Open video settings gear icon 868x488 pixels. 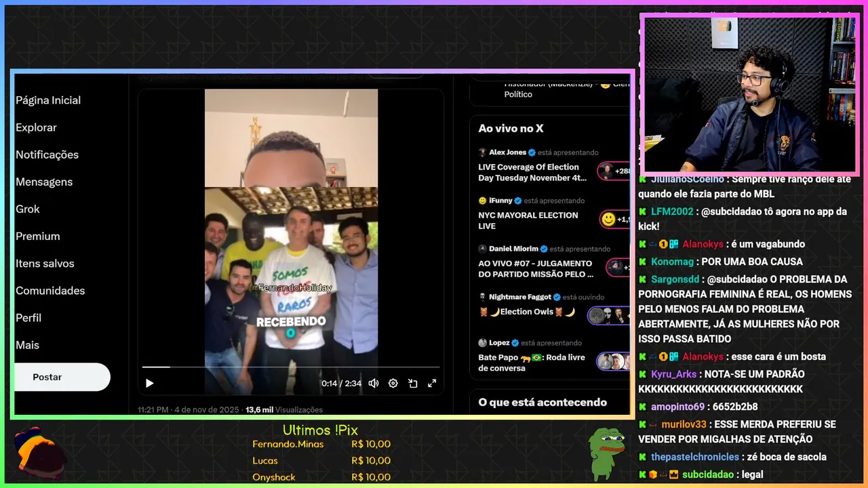393,384
